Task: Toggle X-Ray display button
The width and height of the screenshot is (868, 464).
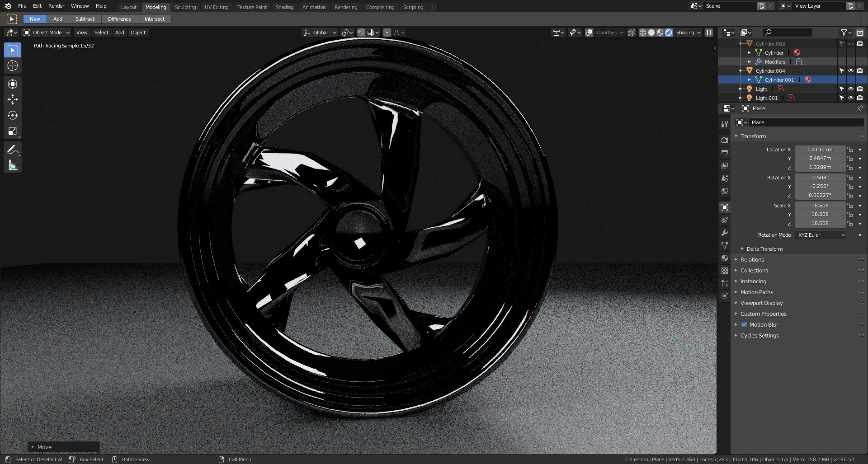Action: click(632, 33)
